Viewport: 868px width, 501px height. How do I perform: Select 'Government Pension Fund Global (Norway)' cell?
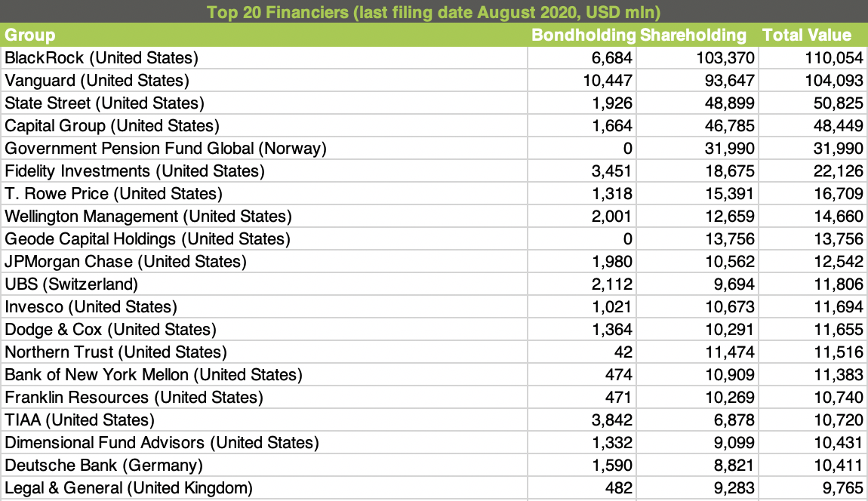pyautogui.click(x=264, y=149)
